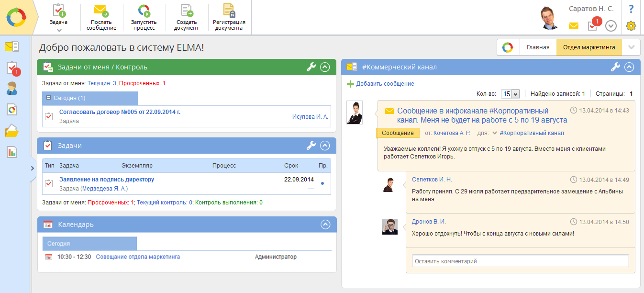
Task: Switch to the Главная tab
Action: pos(538,47)
